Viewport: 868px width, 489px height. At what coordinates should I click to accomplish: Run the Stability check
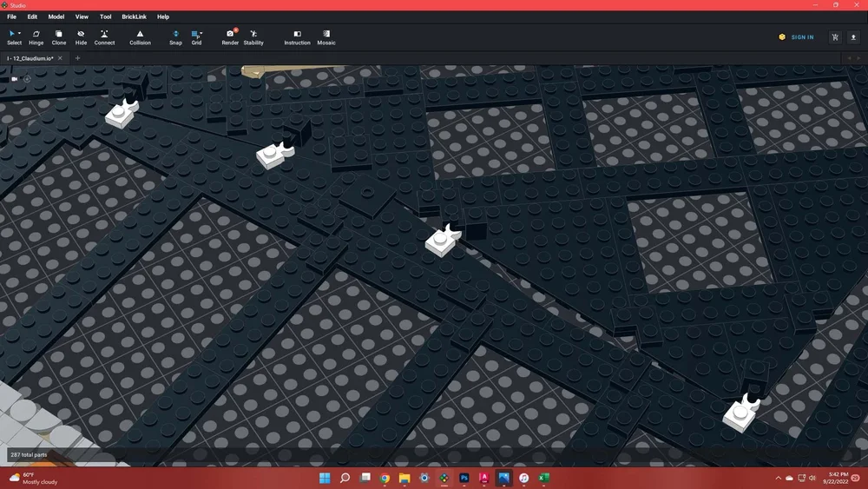pos(253,37)
